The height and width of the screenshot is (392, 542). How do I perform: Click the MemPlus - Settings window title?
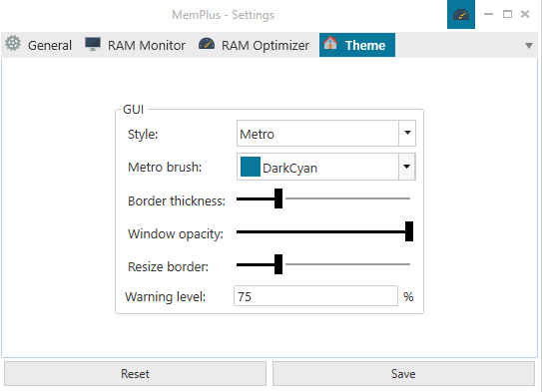[223, 15]
